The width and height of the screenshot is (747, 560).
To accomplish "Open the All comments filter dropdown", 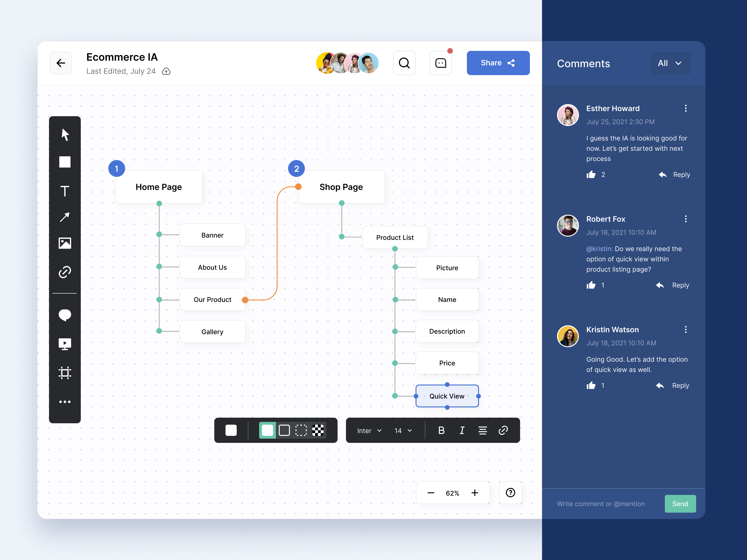I will point(671,63).
